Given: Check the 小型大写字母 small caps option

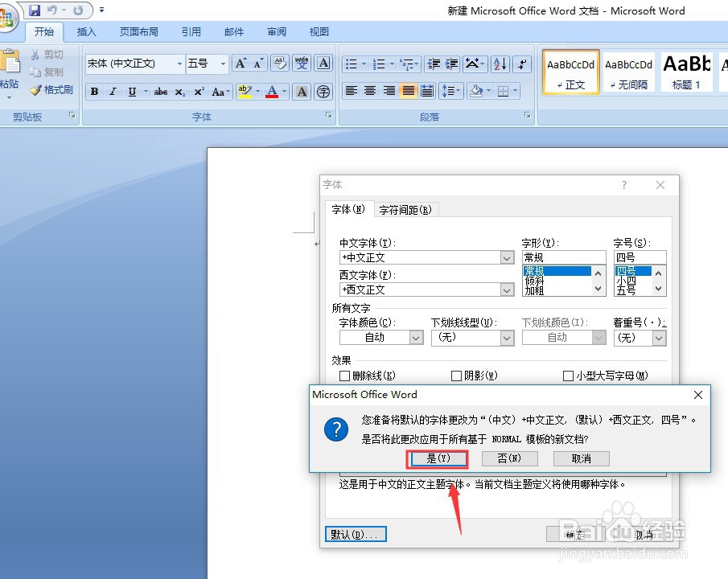Looking at the screenshot, I should pos(569,376).
